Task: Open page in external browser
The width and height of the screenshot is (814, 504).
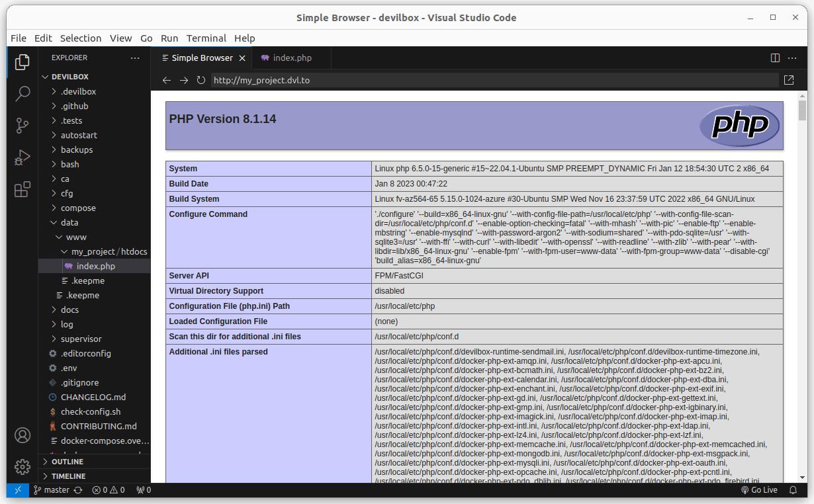Action: click(x=789, y=80)
